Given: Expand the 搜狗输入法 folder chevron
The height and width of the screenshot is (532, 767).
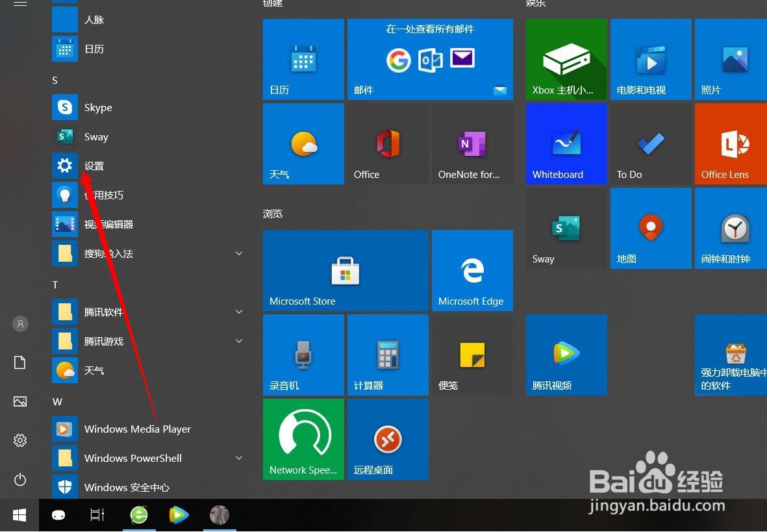Looking at the screenshot, I should 239,253.
